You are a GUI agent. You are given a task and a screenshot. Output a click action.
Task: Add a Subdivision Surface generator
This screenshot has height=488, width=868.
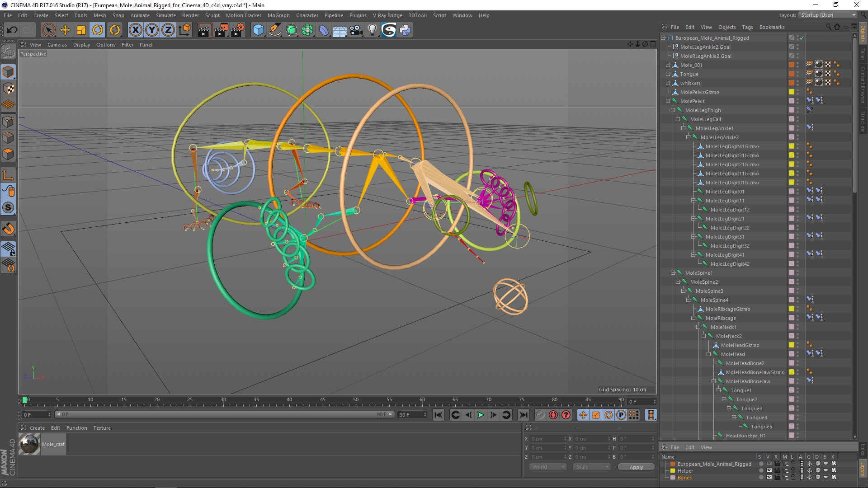point(291,30)
